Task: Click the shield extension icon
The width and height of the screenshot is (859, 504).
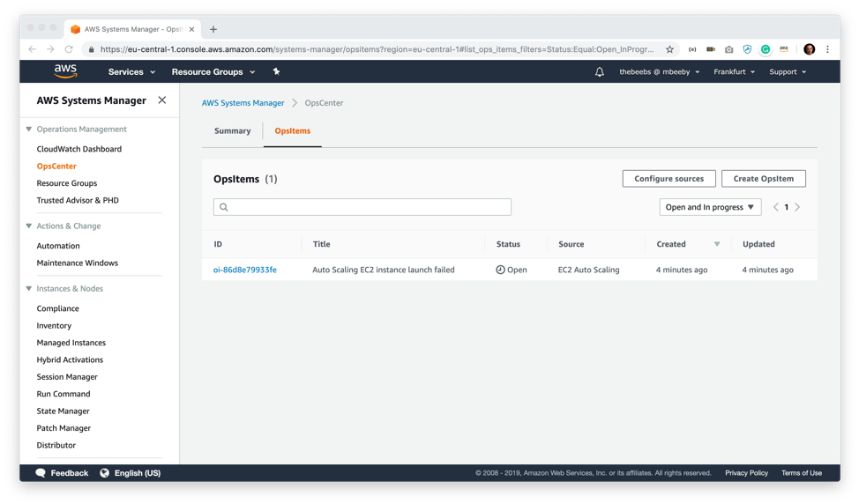Action: click(747, 49)
